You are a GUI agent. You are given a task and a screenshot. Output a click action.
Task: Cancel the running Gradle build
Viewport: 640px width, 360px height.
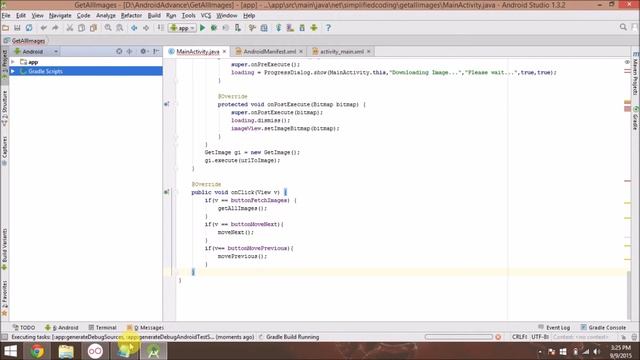[x=498, y=337]
